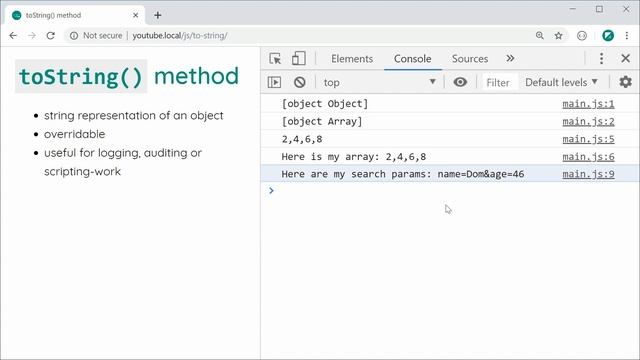Open the main.js:6 source link
This screenshot has height=360, width=640.
(588, 157)
